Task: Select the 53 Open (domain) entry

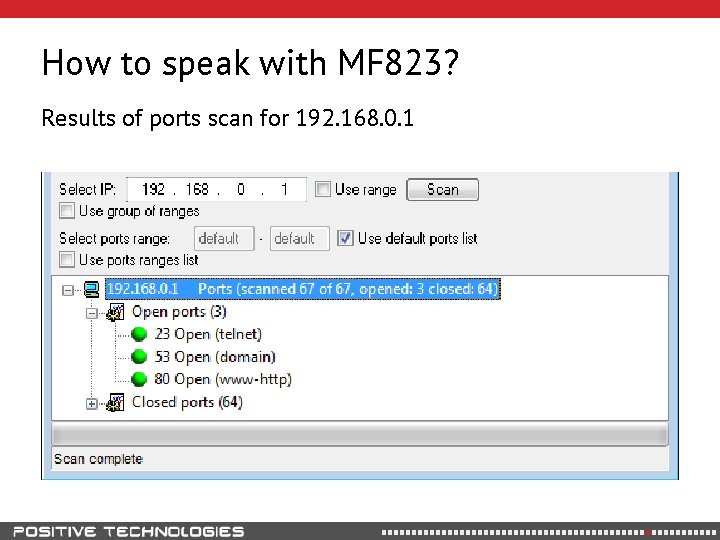Action: 215,357
